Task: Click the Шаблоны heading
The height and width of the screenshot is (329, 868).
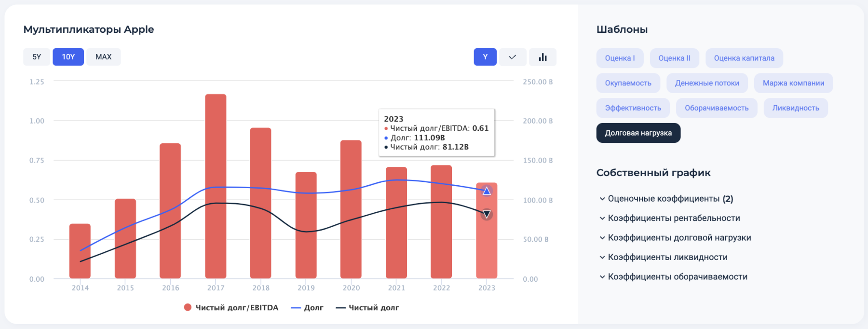Action: (622, 29)
